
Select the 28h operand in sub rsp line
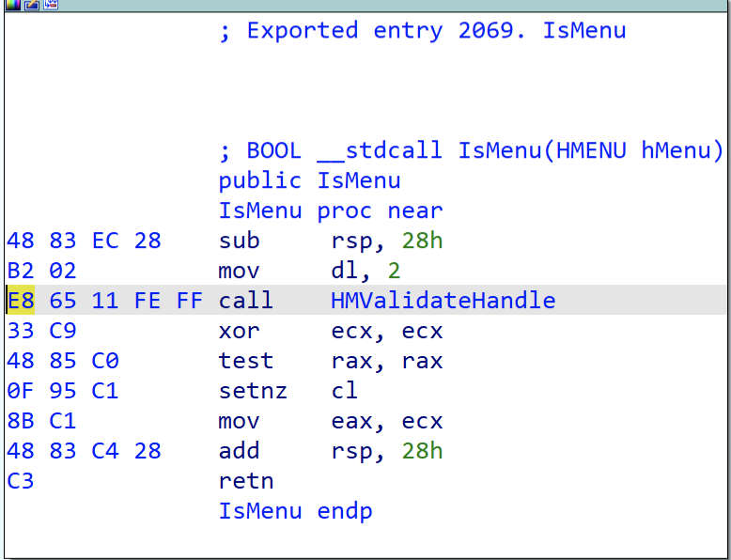pyautogui.click(x=422, y=241)
